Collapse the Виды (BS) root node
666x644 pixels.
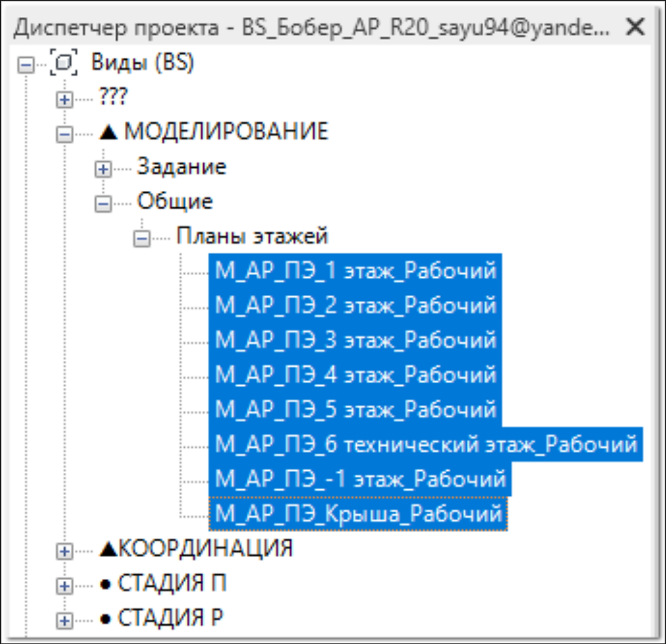pyautogui.click(x=26, y=65)
